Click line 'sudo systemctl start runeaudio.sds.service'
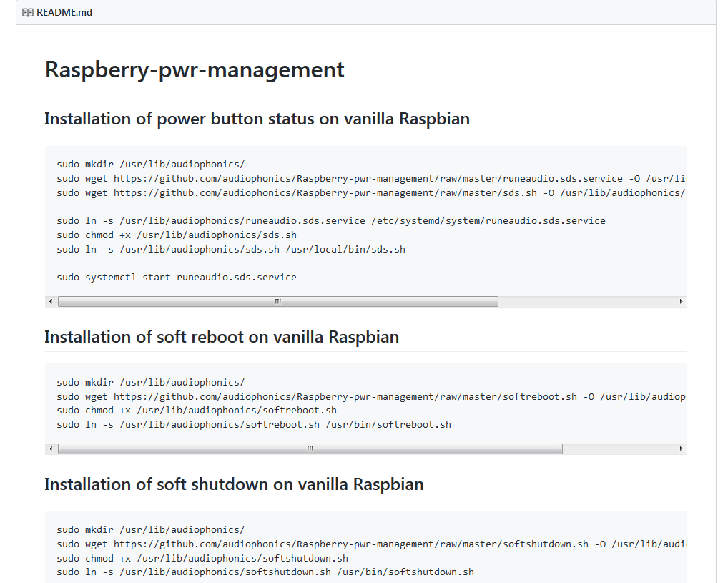This screenshot has width=728, height=583. [177, 278]
